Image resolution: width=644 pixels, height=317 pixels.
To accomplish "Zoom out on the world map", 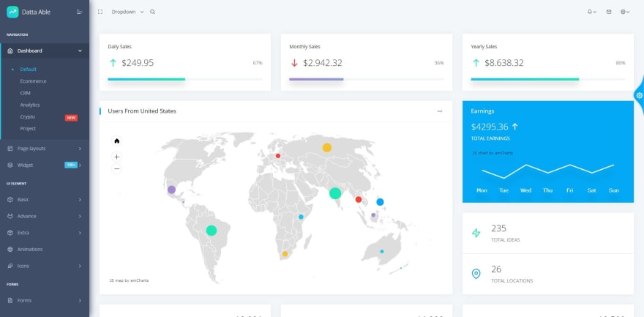I will pyautogui.click(x=116, y=168).
